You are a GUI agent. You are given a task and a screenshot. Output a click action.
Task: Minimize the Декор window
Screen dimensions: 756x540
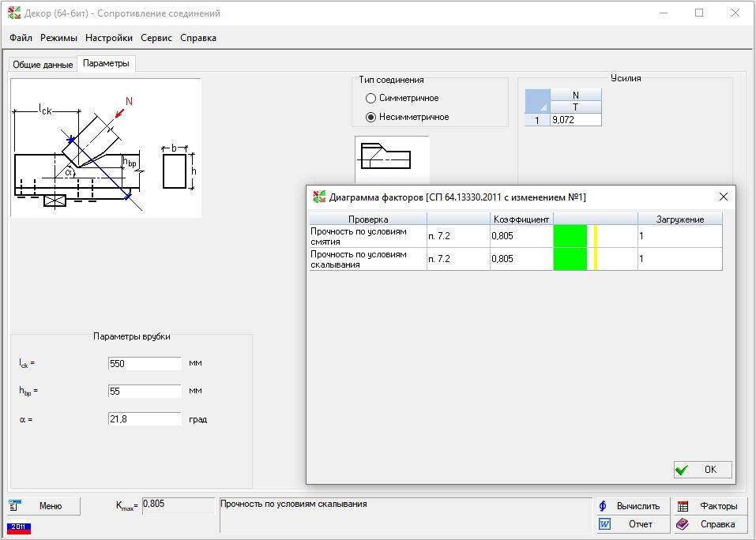tap(664, 13)
